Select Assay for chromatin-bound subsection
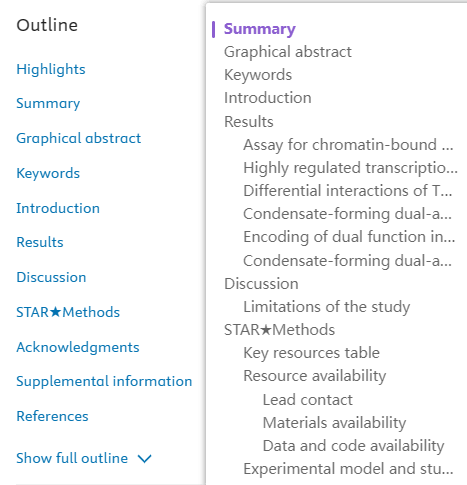The height and width of the screenshot is (485, 467). coord(348,145)
